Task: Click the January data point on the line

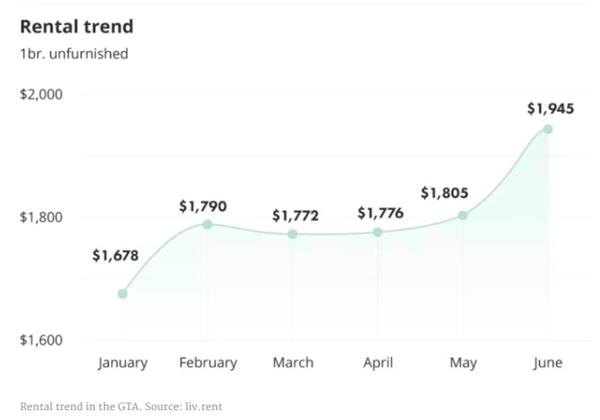Action: [123, 294]
